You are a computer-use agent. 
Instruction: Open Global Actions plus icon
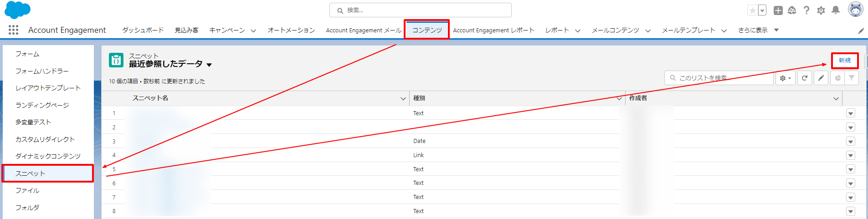click(x=778, y=10)
